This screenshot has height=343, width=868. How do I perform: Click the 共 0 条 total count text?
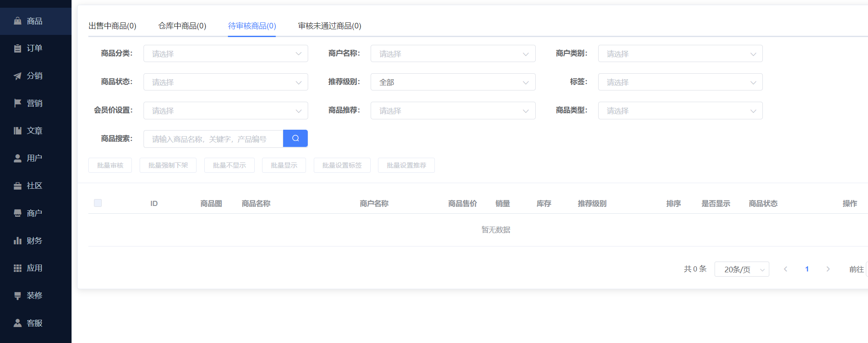click(x=695, y=269)
